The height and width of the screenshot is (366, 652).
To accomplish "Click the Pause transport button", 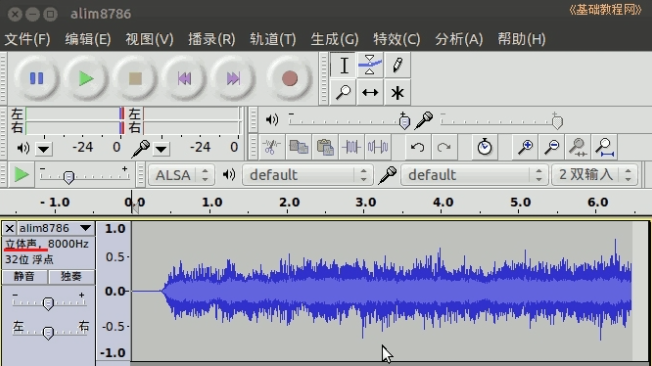I will (x=37, y=78).
